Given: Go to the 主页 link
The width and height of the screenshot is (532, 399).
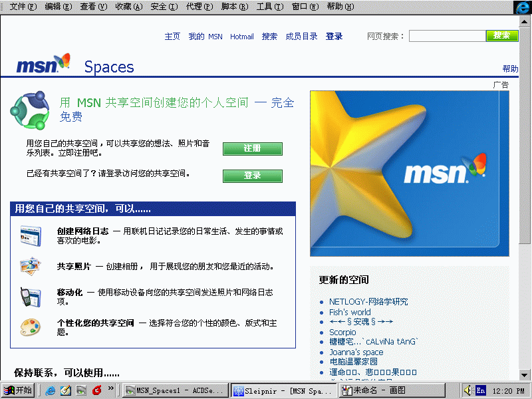Looking at the screenshot, I should [x=172, y=37].
